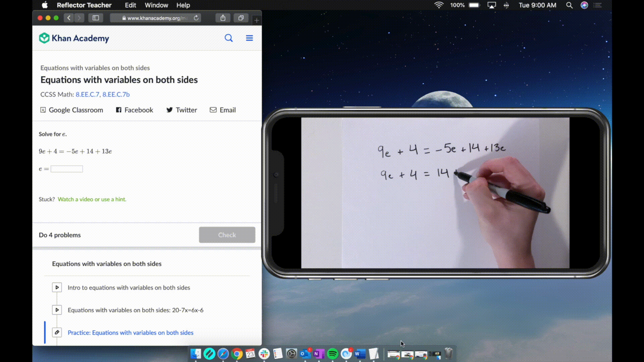Share via Email

click(x=223, y=110)
